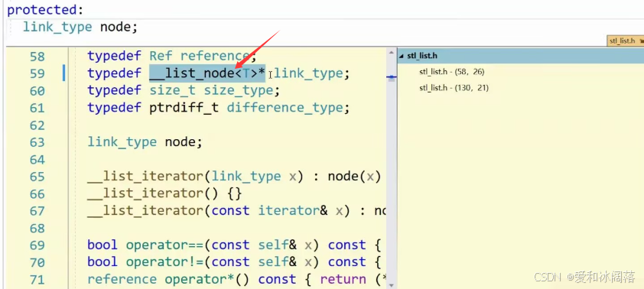Click line number 71 in the gutter

tap(37, 280)
